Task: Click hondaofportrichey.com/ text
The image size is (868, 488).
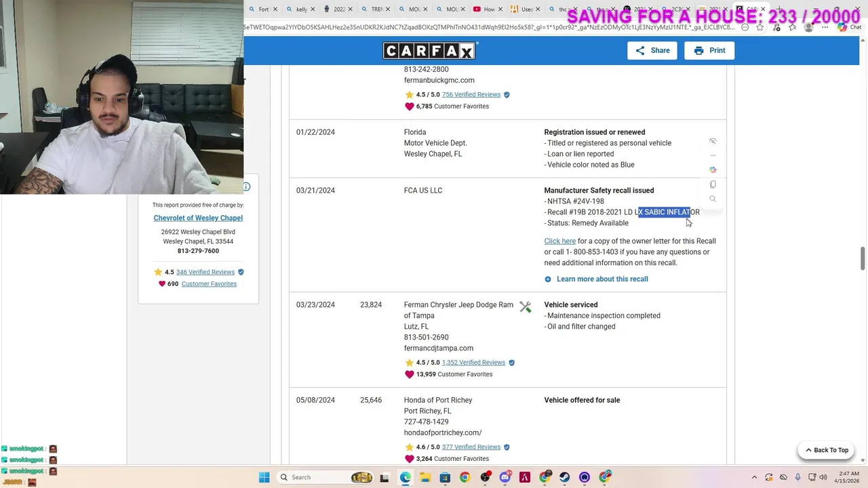Action: [x=443, y=432]
